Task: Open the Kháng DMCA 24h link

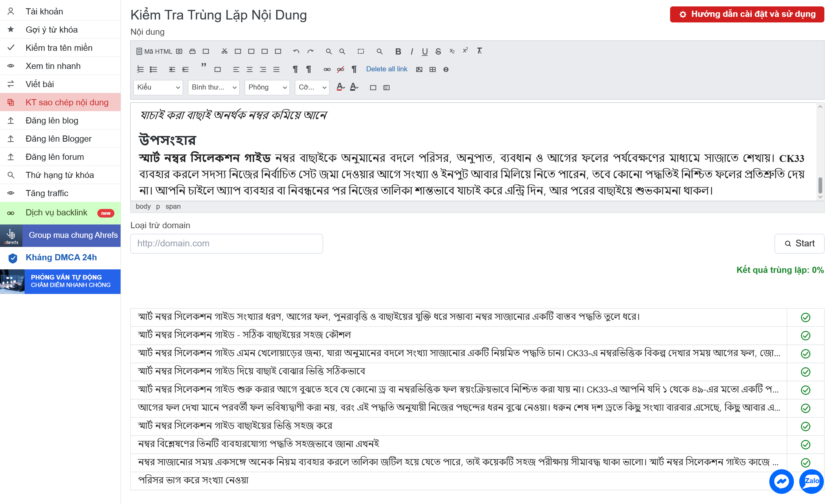Action: (60, 258)
